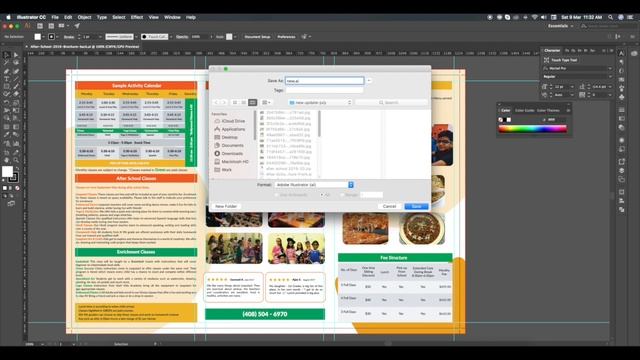Open the File menu
640x360 pixels.
[55, 17]
